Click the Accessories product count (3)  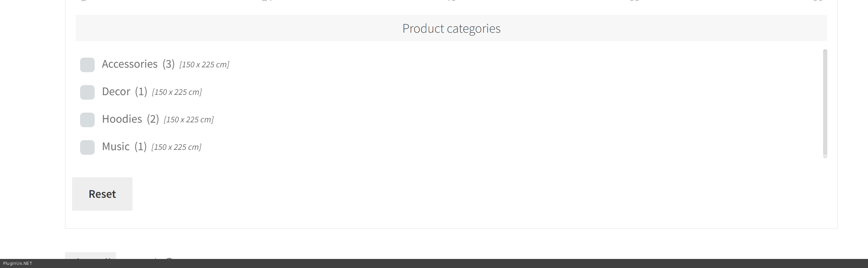pos(169,64)
